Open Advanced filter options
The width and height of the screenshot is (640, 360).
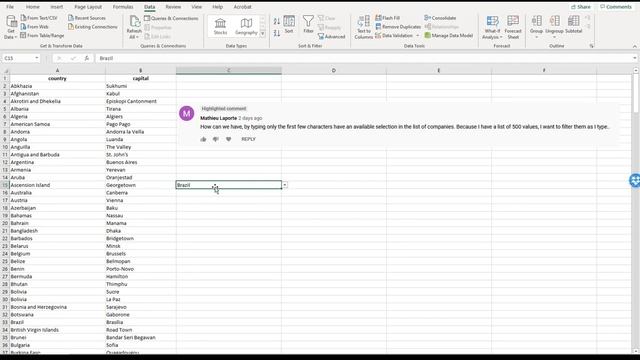tap(331, 36)
